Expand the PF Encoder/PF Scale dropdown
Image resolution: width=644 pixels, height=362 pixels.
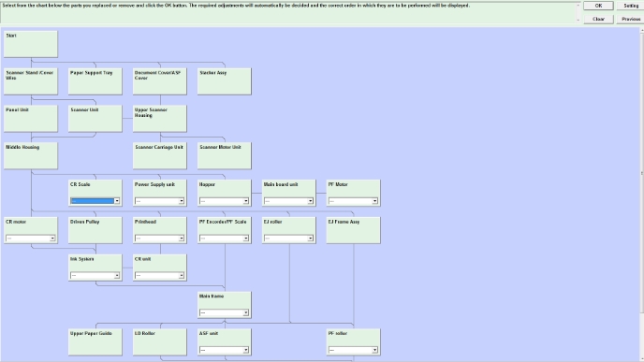[224, 238]
